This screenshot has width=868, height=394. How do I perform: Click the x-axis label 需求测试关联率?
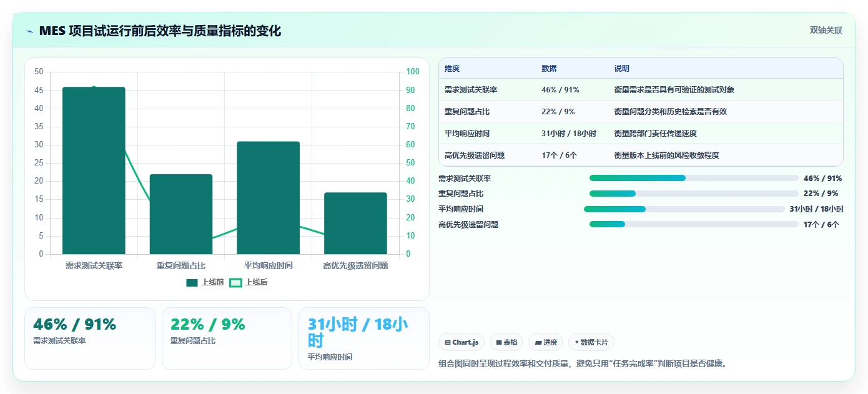(x=94, y=266)
